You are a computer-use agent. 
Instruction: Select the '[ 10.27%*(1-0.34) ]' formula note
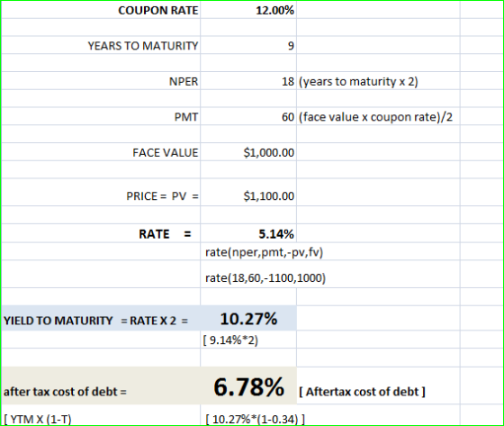[x=256, y=419]
